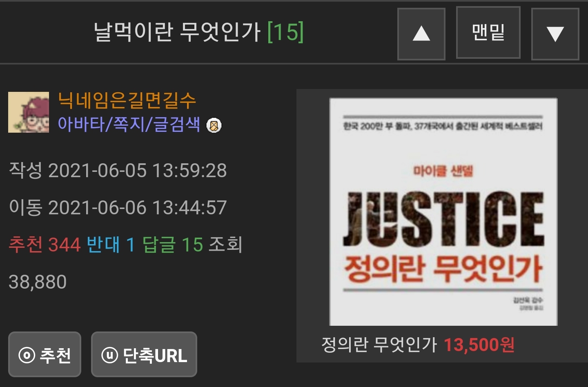The height and width of the screenshot is (387, 588).
Task: Recommend the post using 추천 button
Action: point(45,354)
